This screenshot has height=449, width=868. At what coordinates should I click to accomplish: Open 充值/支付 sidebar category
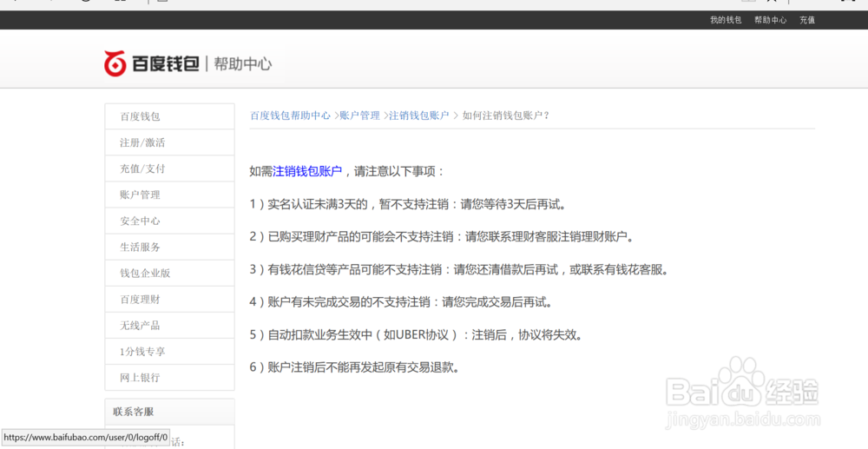(x=169, y=168)
